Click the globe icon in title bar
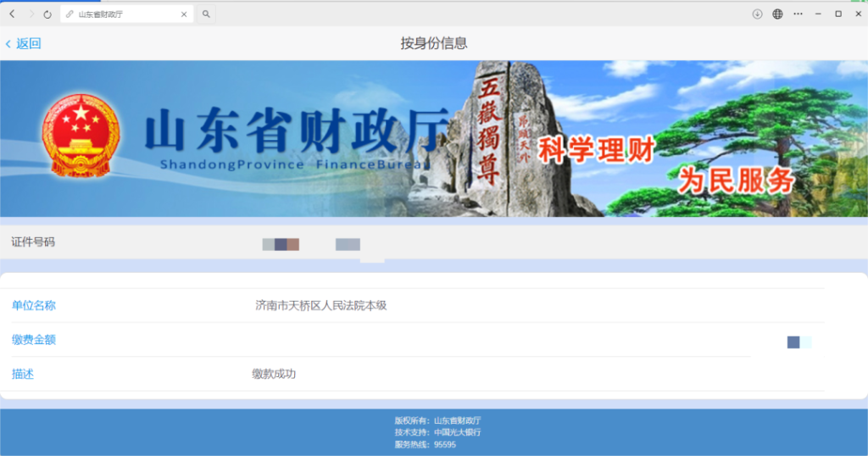 (777, 14)
